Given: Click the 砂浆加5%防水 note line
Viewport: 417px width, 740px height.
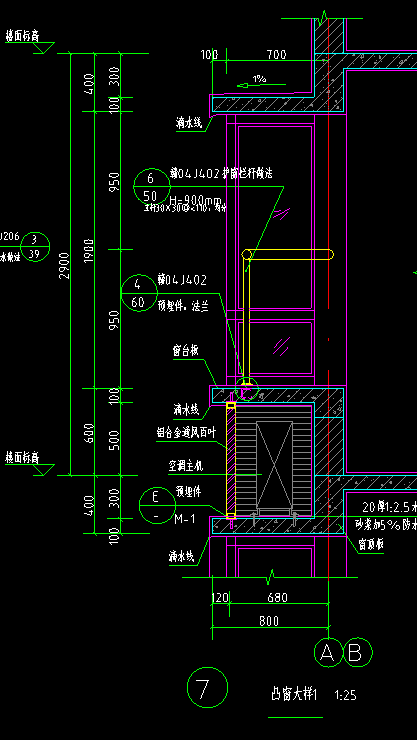Looking at the screenshot, I should click(386, 524).
